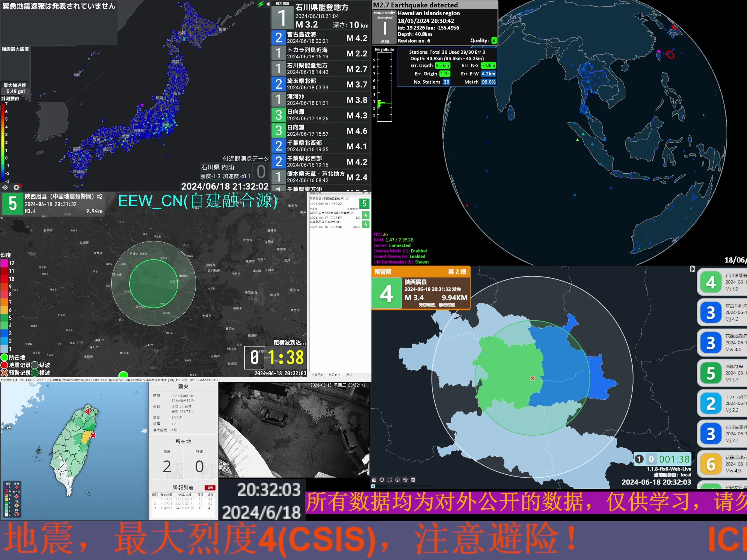Click the green 所在地 legend circle
747x560 pixels.
[x=4, y=357]
